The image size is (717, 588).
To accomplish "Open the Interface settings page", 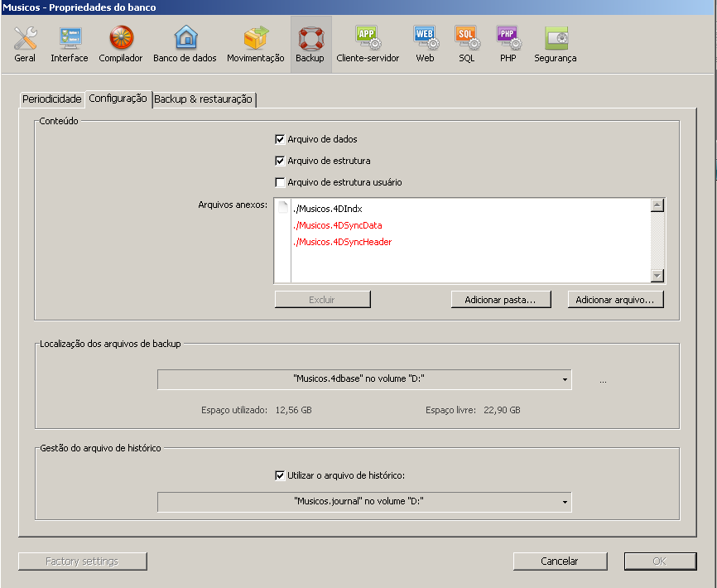I will pos(70,45).
